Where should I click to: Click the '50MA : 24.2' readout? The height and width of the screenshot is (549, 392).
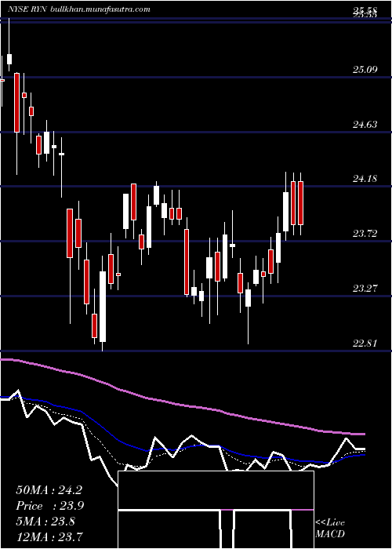(49, 490)
